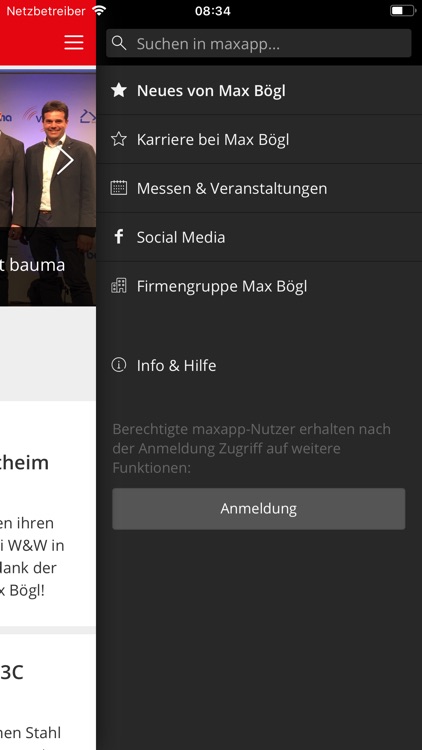Open 'Info & Hilfe'
The height and width of the screenshot is (750, 422).
tap(259, 365)
